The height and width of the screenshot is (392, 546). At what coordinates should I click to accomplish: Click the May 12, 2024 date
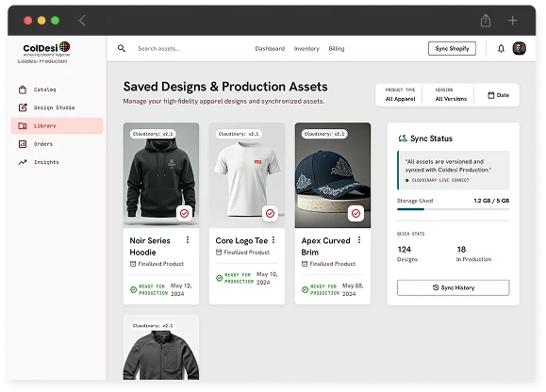[x=181, y=289]
